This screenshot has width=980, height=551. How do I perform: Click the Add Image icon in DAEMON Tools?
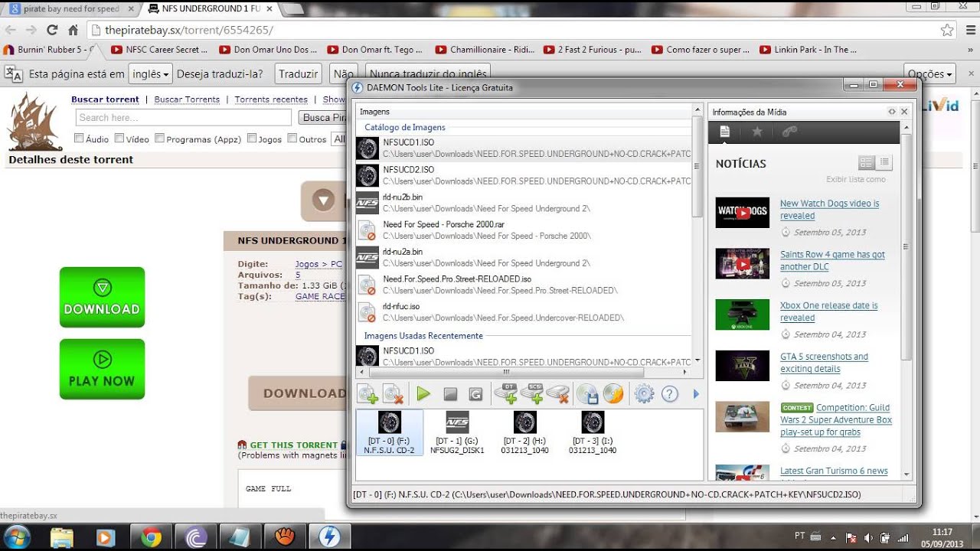[367, 394]
